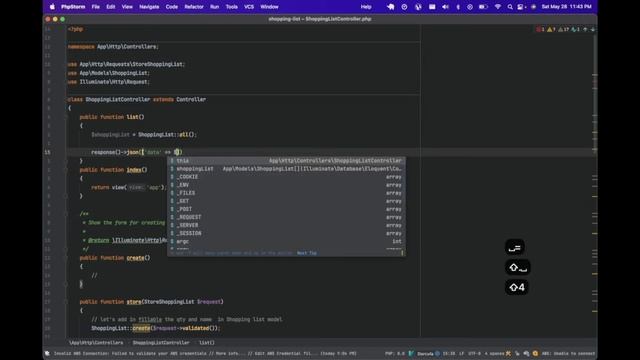Viewport: 640px width, 360px height.
Task: Collapse the index() function fold marker
Action: coord(66,170)
